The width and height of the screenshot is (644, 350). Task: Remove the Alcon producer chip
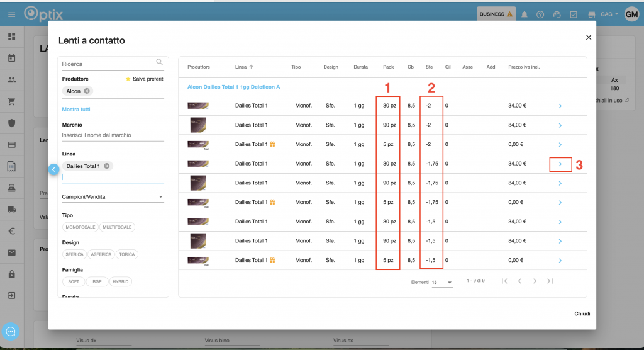coord(87,91)
